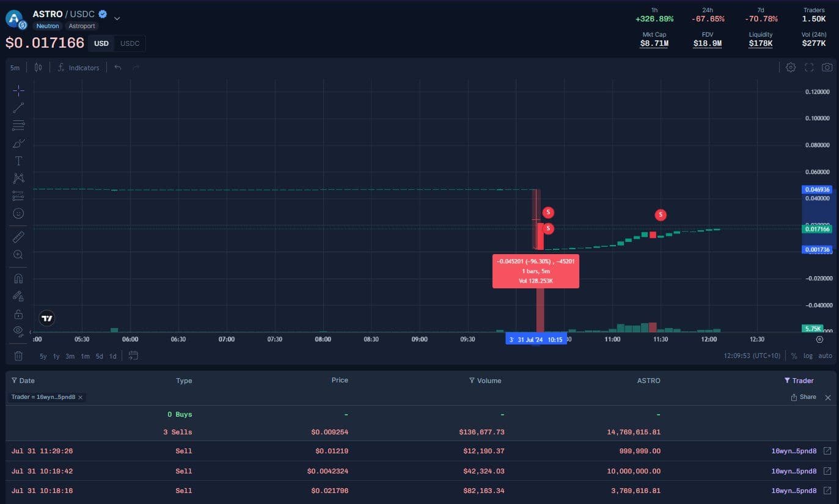Open the 5m interval dropdown

[15, 68]
